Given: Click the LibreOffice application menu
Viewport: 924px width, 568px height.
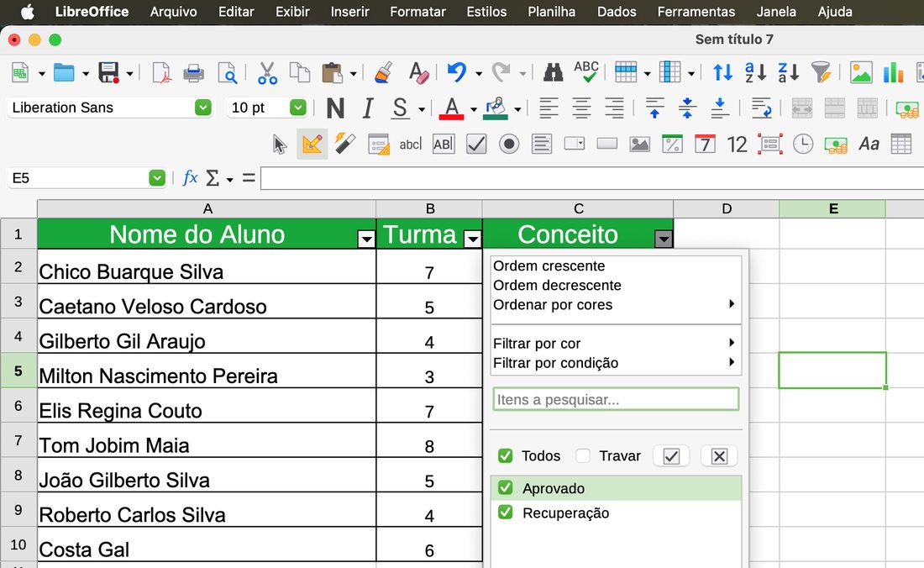Looking at the screenshot, I should 92,12.
